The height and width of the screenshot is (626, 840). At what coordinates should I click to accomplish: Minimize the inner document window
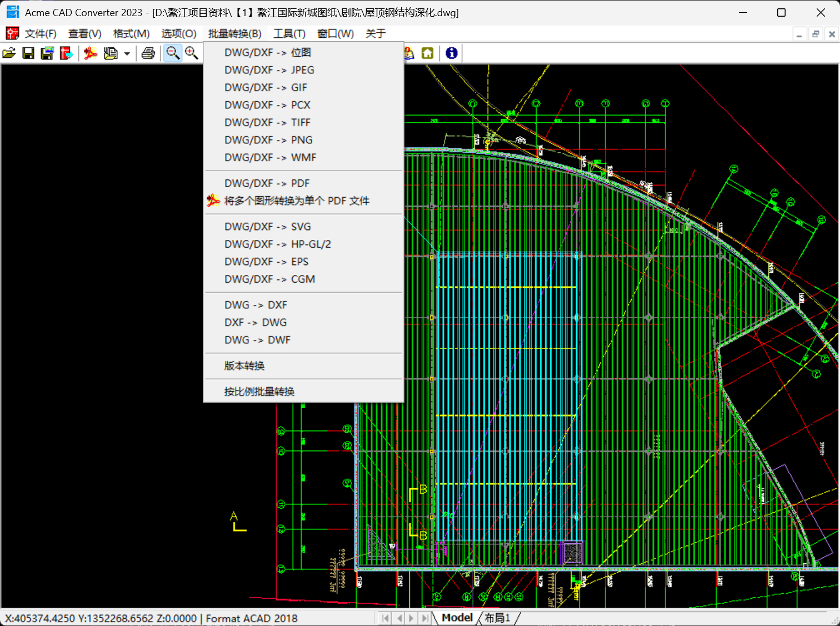tap(799, 34)
